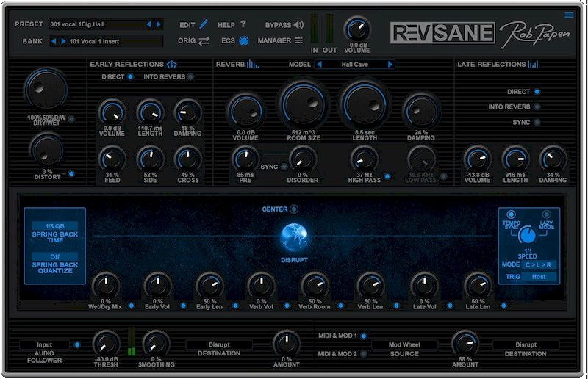This screenshot has height=379, width=588.
Task: Click the Early Reflections section icon
Action: [x=172, y=65]
